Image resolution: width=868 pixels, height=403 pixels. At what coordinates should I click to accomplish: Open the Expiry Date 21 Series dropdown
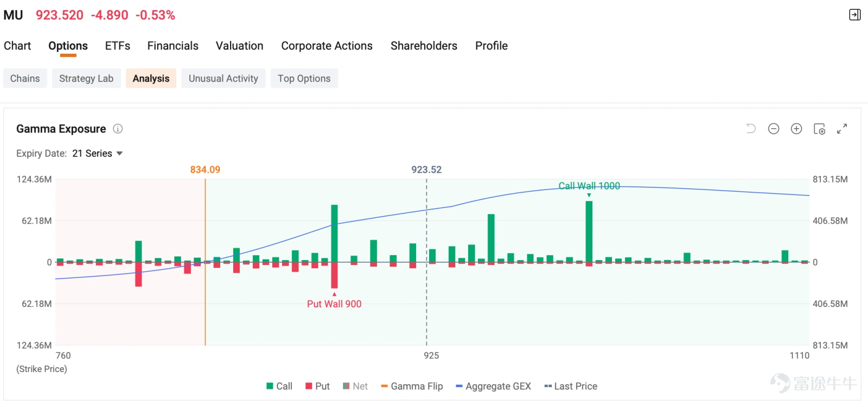pyautogui.click(x=98, y=154)
